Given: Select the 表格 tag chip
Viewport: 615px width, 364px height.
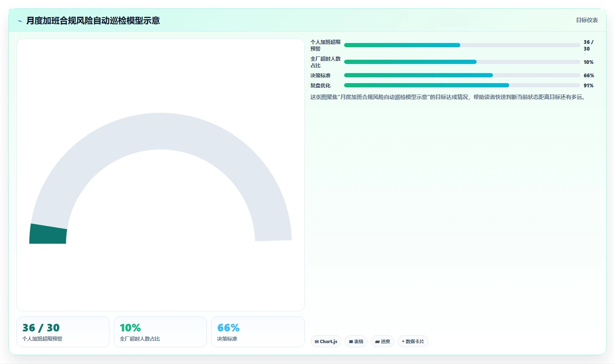Looking at the screenshot, I should (x=356, y=341).
